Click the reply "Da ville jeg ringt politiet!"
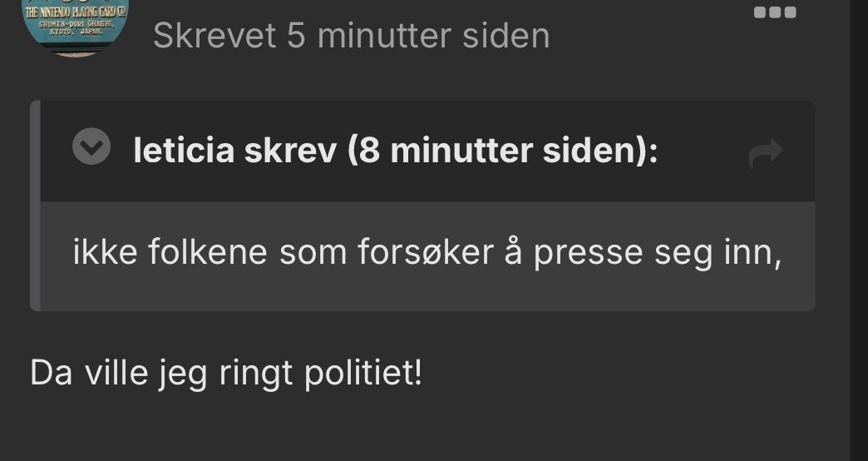The width and height of the screenshot is (868, 461). pyautogui.click(x=226, y=374)
